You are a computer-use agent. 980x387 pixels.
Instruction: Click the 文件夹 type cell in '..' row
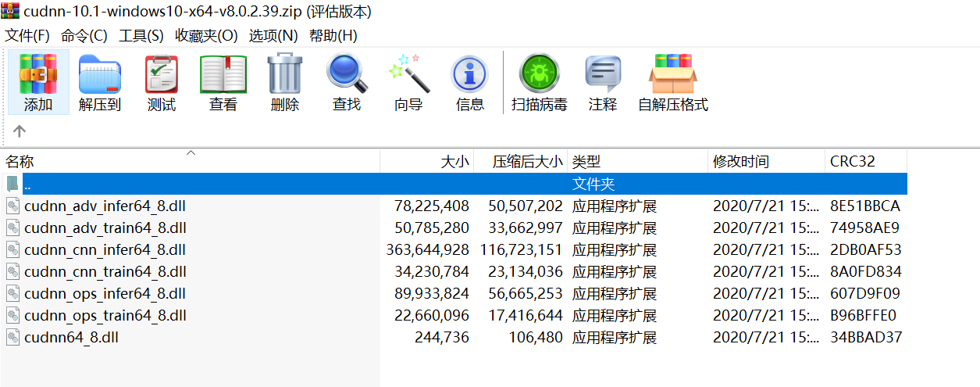tap(593, 184)
